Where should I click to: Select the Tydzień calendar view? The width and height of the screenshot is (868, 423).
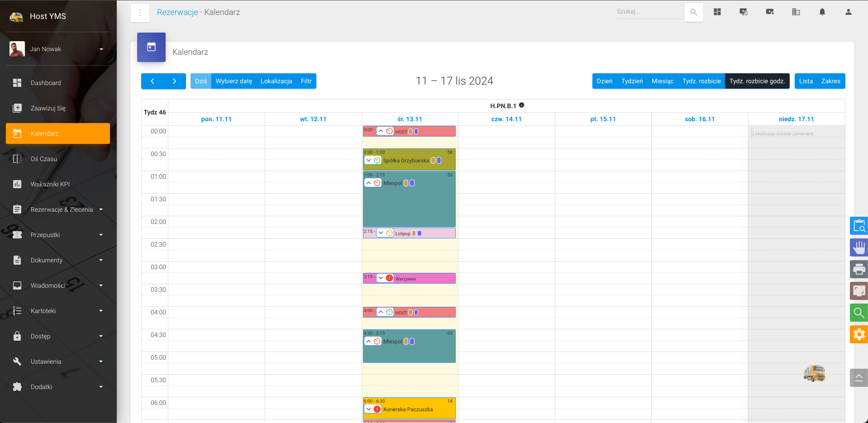pos(632,81)
